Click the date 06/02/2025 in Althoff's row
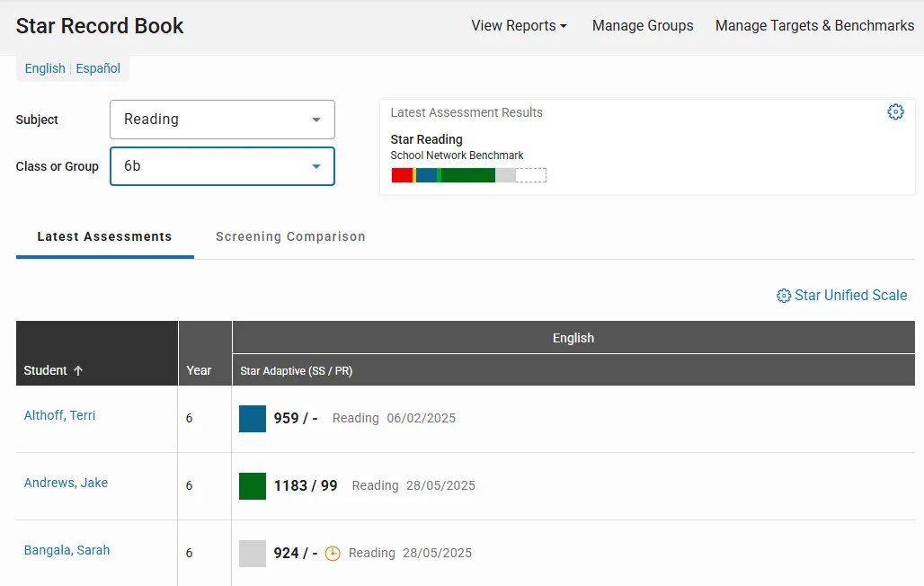Viewport: 924px width, 586px height. (421, 418)
